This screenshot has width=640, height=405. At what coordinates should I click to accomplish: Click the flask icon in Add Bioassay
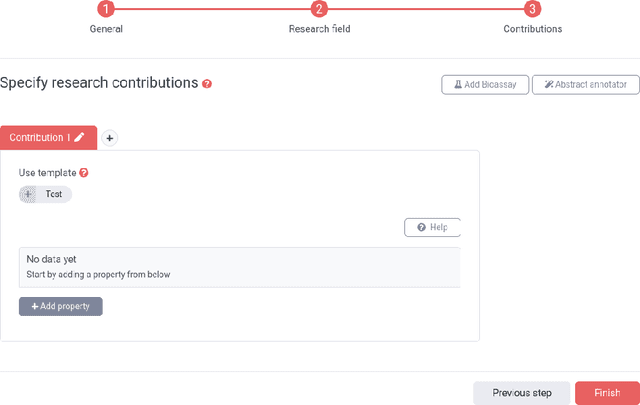coord(459,85)
